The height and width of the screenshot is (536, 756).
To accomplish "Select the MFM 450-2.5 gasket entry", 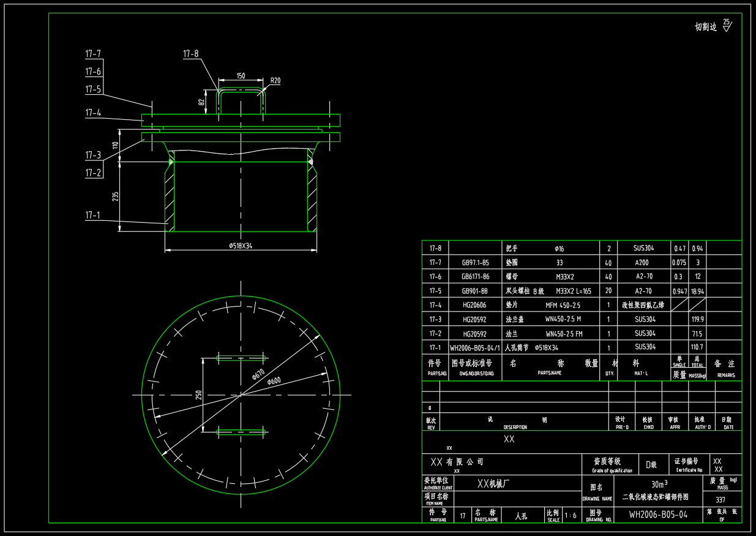I will (x=563, y=305).
